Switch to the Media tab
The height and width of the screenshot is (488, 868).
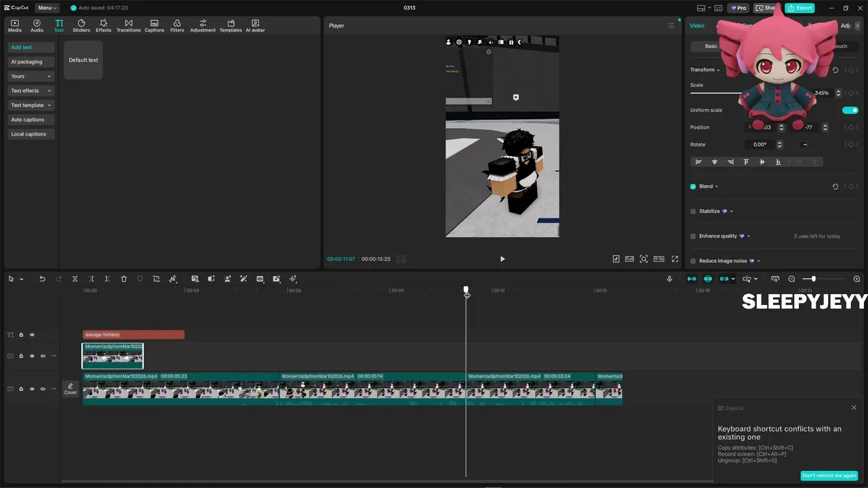[x=15, y=26]
